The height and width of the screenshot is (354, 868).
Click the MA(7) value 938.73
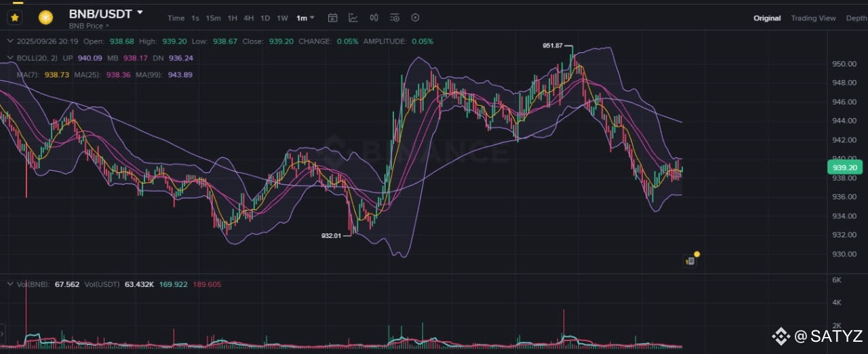[57, 75]
